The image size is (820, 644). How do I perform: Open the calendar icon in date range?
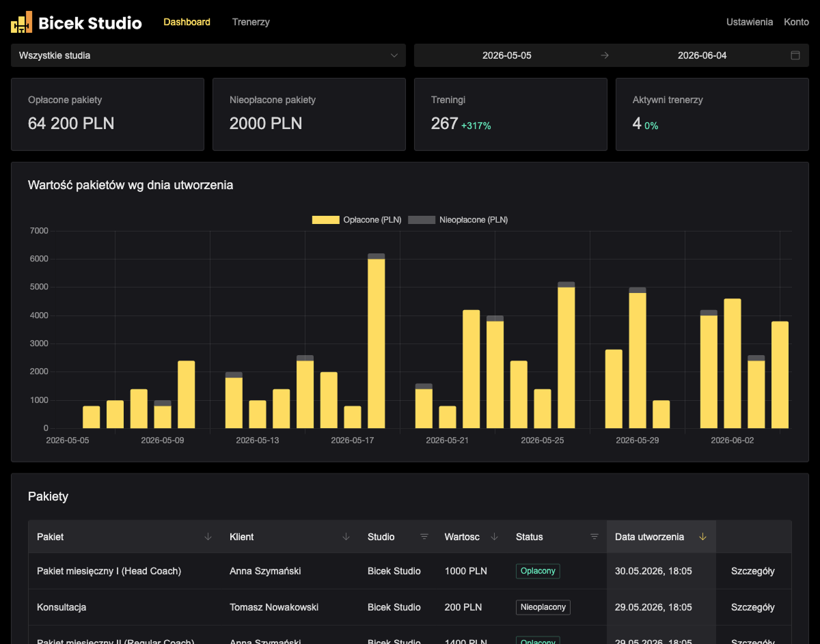point(795,55)
